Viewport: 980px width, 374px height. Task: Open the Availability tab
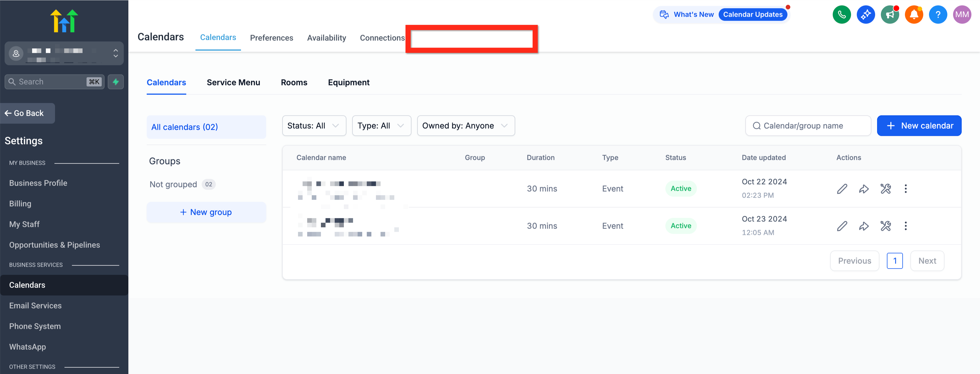click(326, 38)
